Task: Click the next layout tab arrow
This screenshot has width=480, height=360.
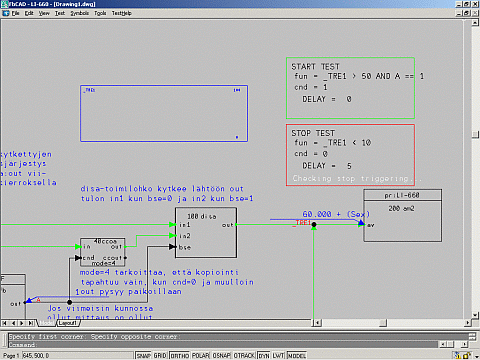Action: pos(22,323)
